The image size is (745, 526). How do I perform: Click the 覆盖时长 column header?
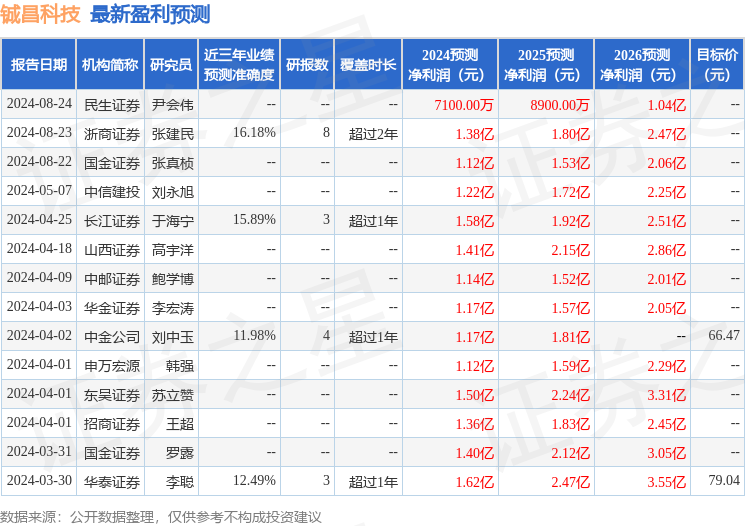coord(368,65)
